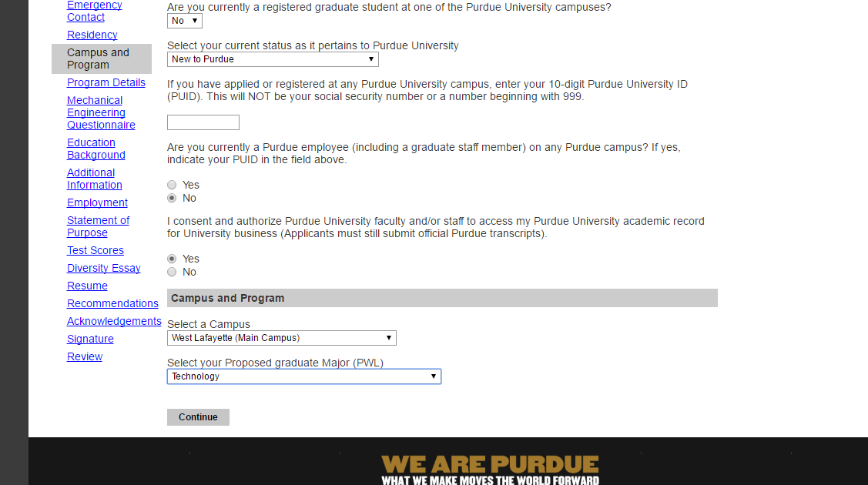Open Mechanical Engineering Questionnaire section
The height and width of the screenshot is (485, 868).
pyautogui.click(x=101, y=112)
